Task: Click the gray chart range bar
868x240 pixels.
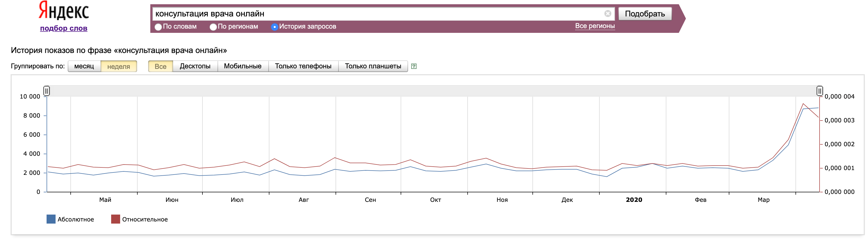Action: [x=433, y=91]
